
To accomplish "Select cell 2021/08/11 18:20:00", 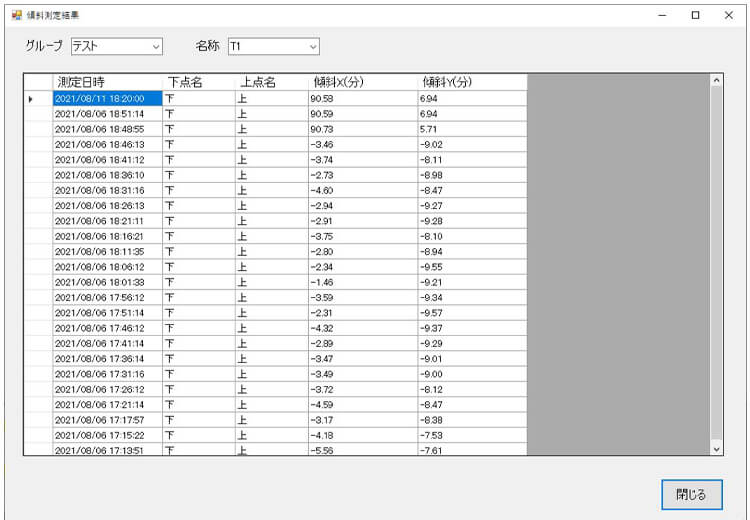I will coord(108,99).
